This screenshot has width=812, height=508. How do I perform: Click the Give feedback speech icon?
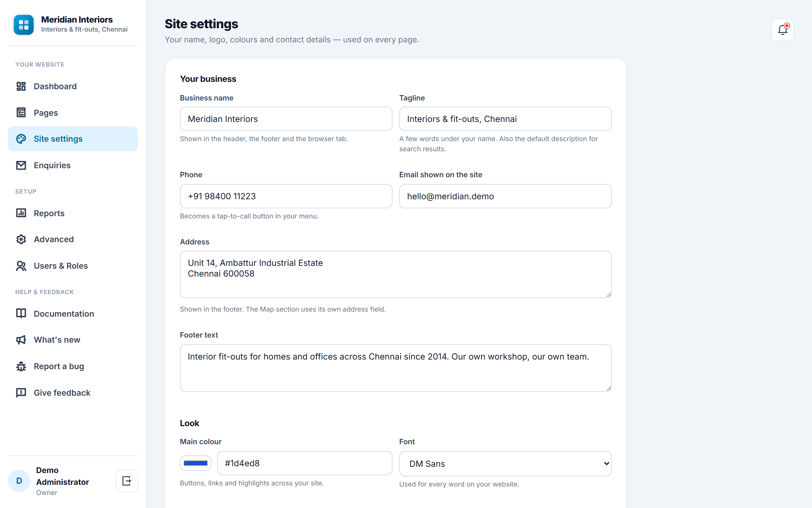(x=21, y=392)
